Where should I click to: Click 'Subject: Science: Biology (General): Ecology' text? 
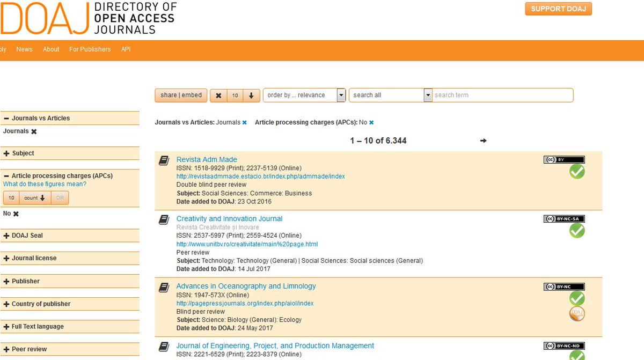(x=239, y=320)
